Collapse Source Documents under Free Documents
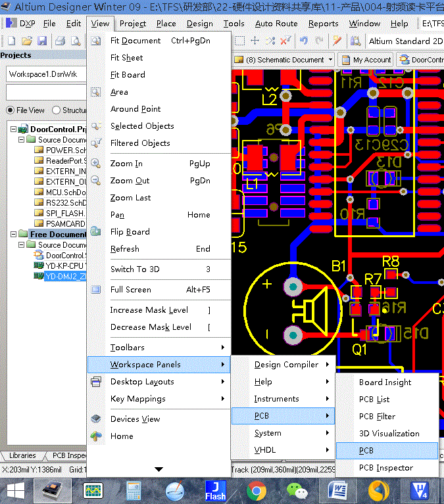The image size is (444, 504). [x=21, y=244]
